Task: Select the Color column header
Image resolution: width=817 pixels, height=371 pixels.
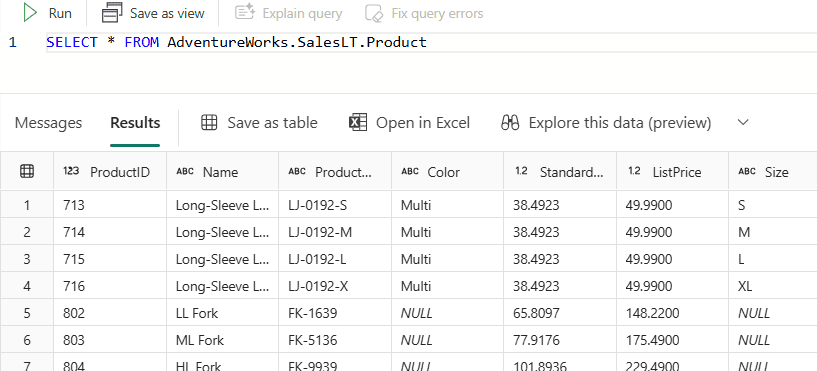Action: pyautogui.click(x=448, y=170)
